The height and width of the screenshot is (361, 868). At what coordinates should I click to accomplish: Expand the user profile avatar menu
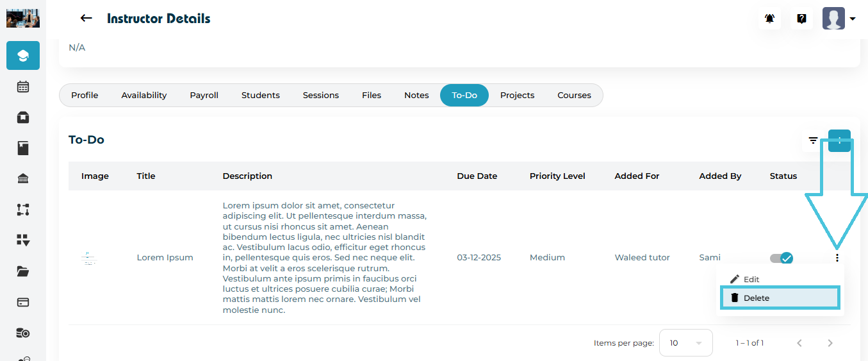pos(839,19)
